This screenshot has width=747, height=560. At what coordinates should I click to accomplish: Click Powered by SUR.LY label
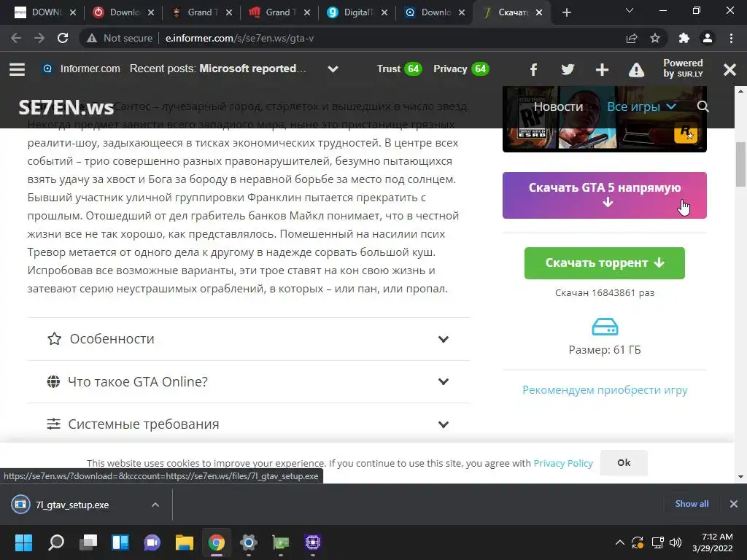point(683,69)
